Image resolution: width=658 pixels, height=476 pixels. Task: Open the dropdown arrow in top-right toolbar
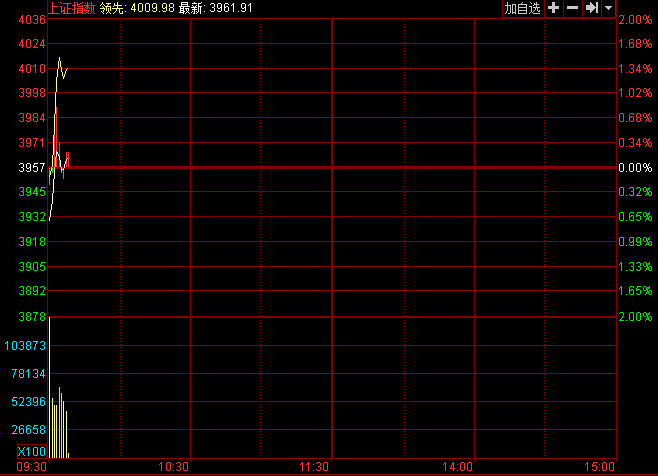(x=608, y=8)
